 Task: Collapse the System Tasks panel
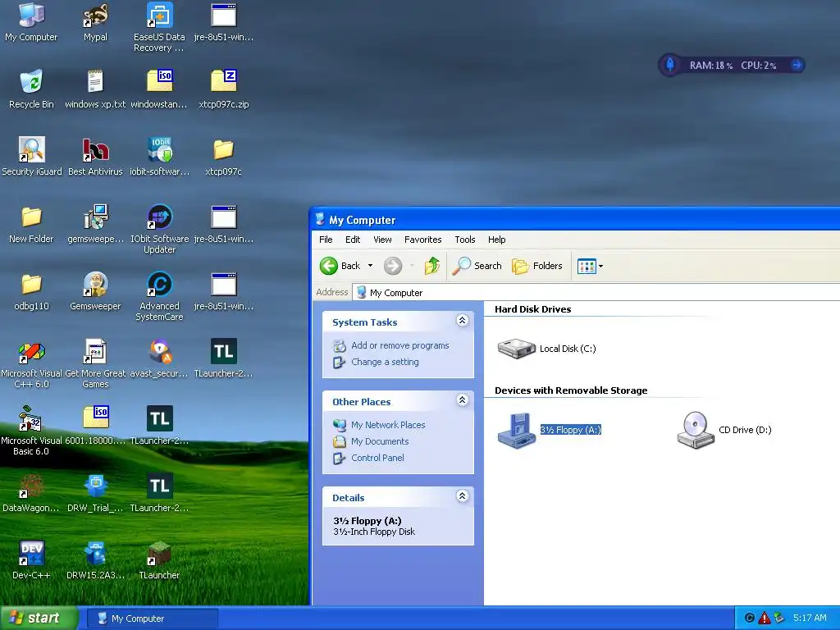[x=463, y=321]
